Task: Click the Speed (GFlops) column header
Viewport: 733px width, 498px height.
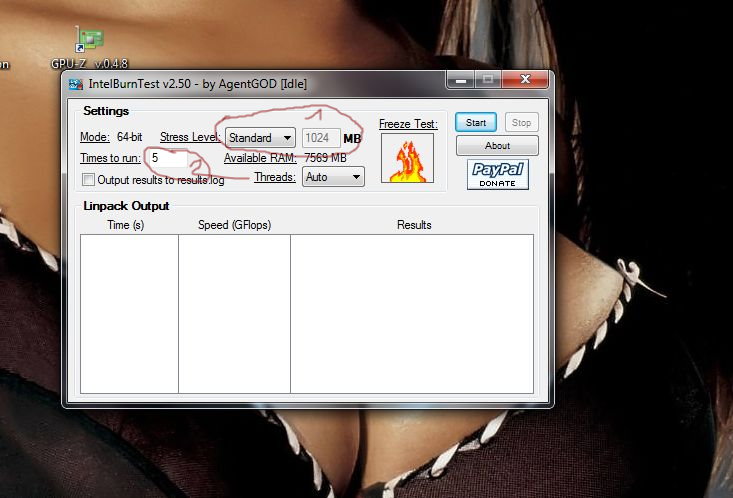Action: [x=234, y=225]
